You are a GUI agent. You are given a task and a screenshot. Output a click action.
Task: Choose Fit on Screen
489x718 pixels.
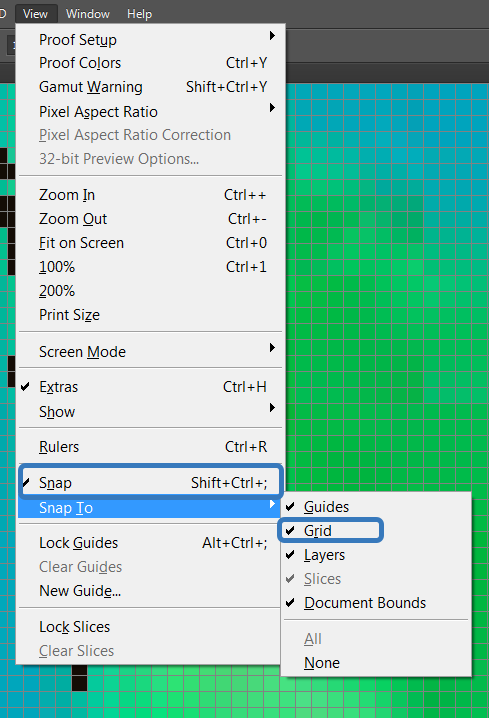(x=150, y=243)
